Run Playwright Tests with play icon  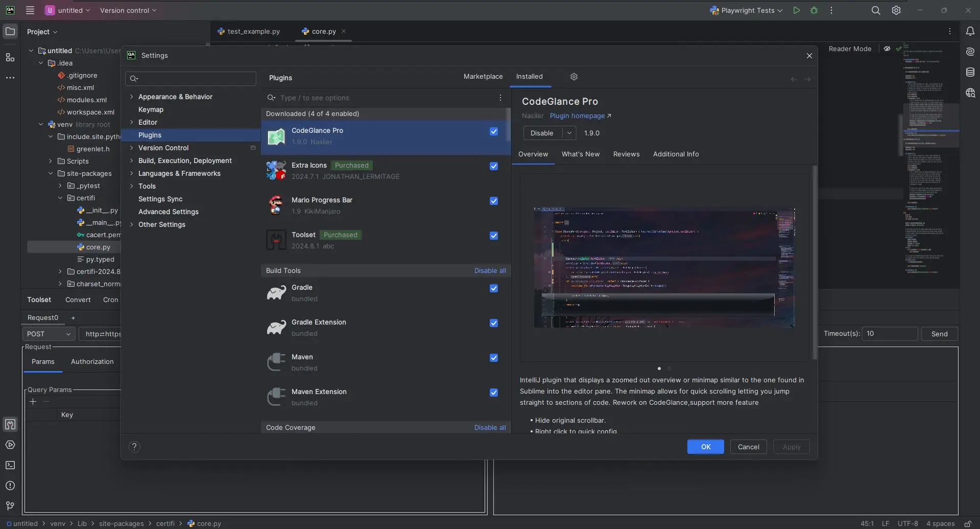796,10
